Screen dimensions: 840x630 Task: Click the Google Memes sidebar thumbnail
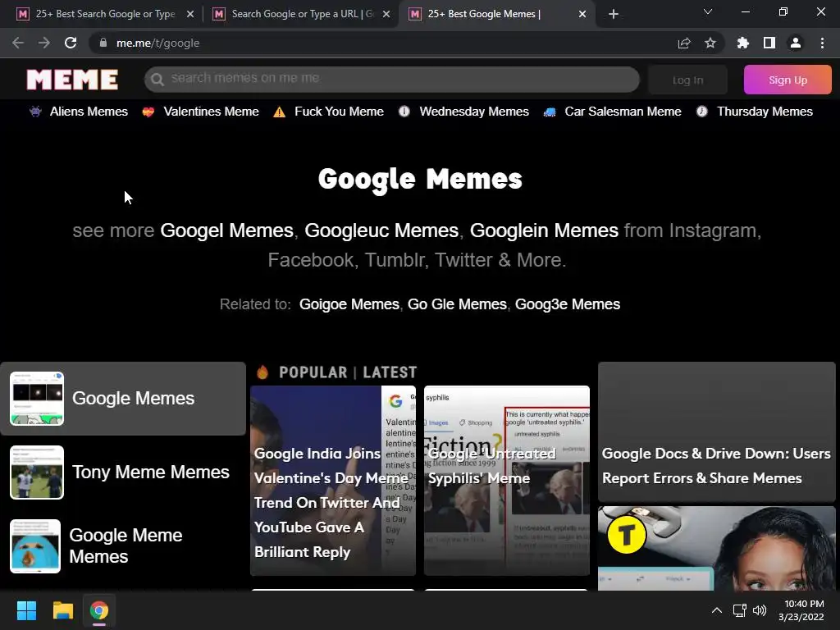click(37, 399)
